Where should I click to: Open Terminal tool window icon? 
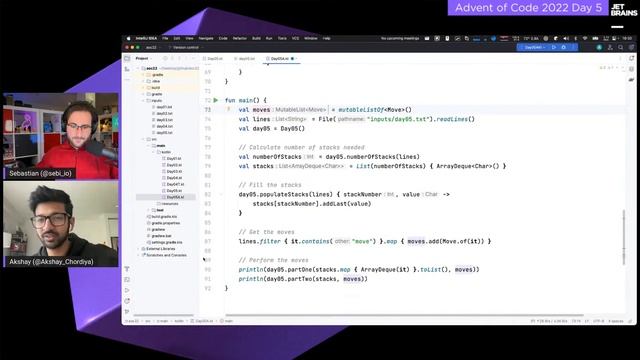pos(127,280)
